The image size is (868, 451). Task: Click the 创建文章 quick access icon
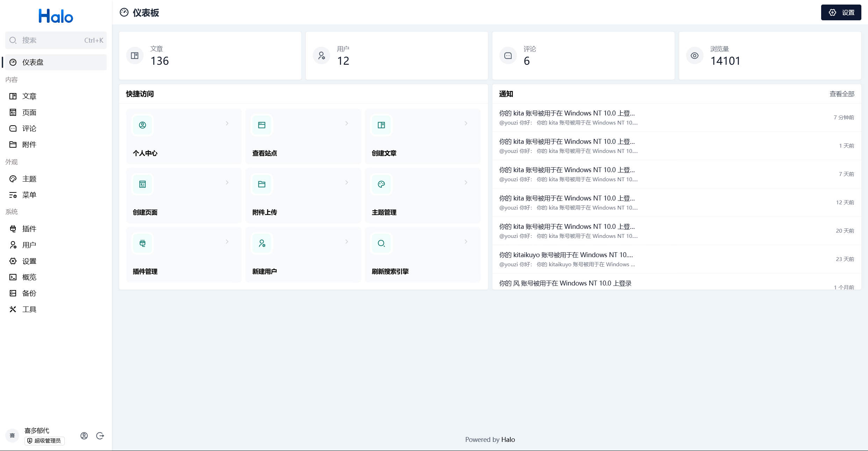click(381, 125)
